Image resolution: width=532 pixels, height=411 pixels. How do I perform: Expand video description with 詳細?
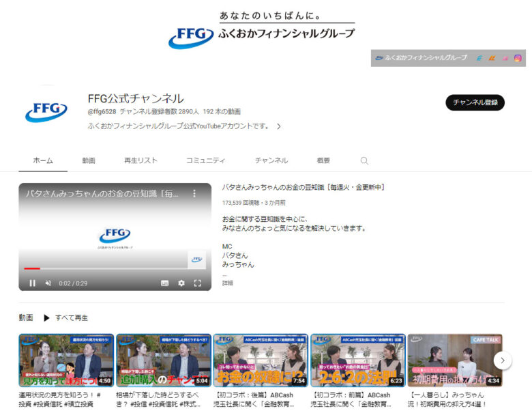pyautogui.click(x=228, y=283)
